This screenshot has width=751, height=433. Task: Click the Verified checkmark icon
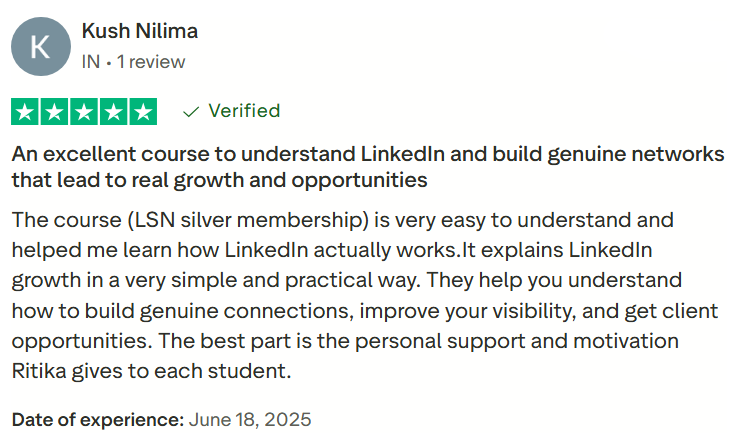pos(191,111)
